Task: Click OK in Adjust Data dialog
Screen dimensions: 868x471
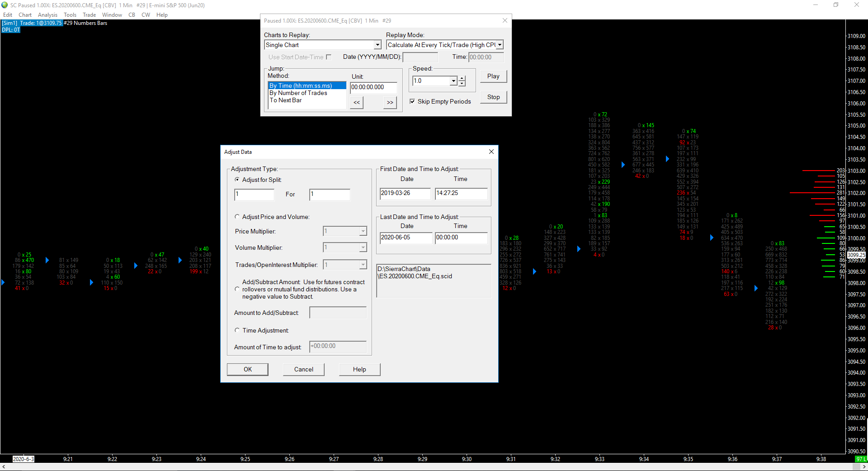Action: [248, 370]
